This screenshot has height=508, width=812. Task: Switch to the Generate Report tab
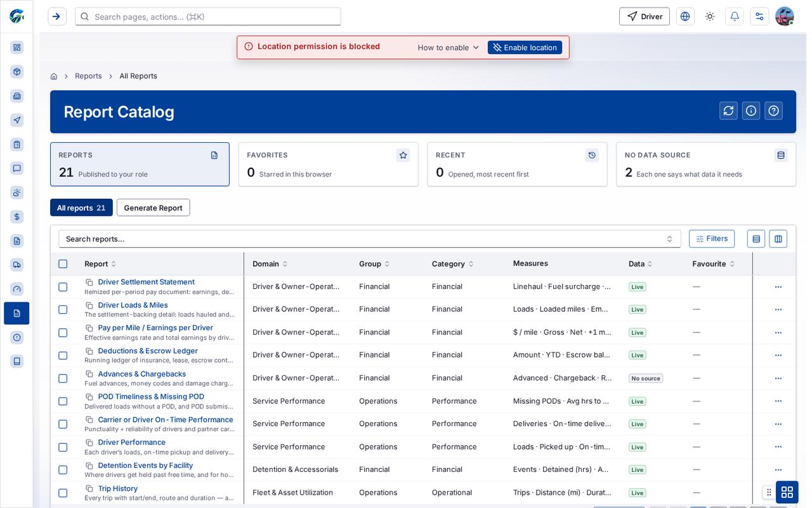[x=153, y=208]
